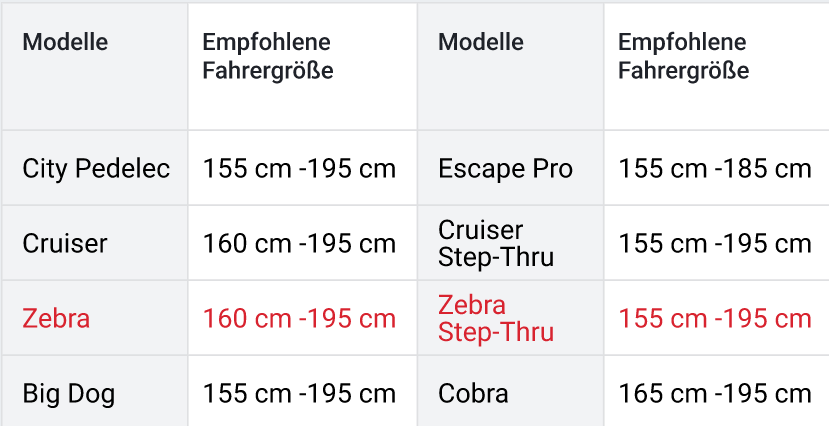Image resolution: width=829 pixels, height=426 pixels.
Task: Select the Cobra model cell
Action: [473, 394]
